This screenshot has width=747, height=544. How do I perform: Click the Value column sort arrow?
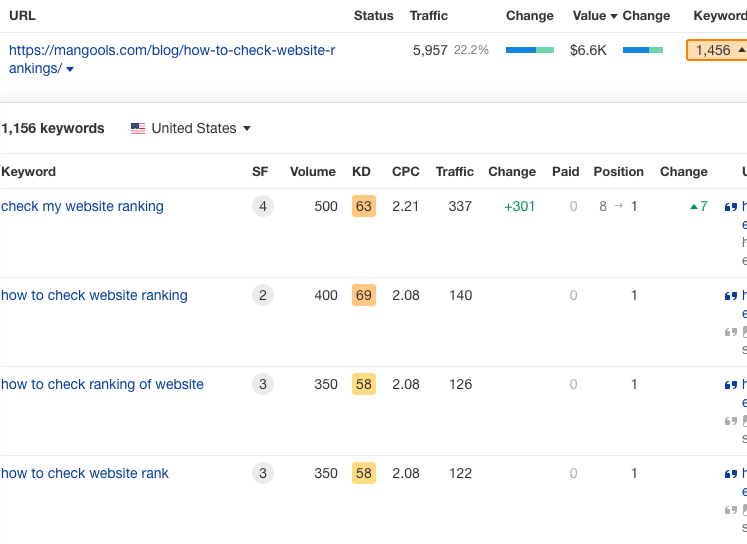(613, 16)
